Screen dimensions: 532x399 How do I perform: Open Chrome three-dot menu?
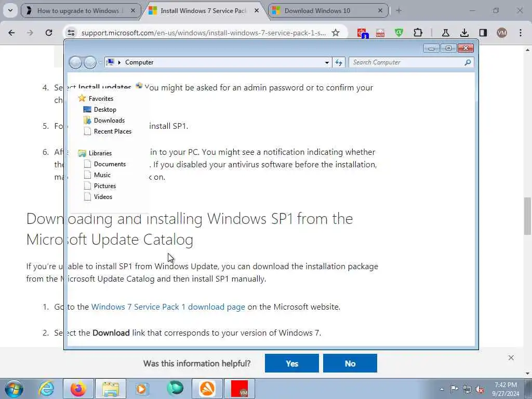click(521, 33)
